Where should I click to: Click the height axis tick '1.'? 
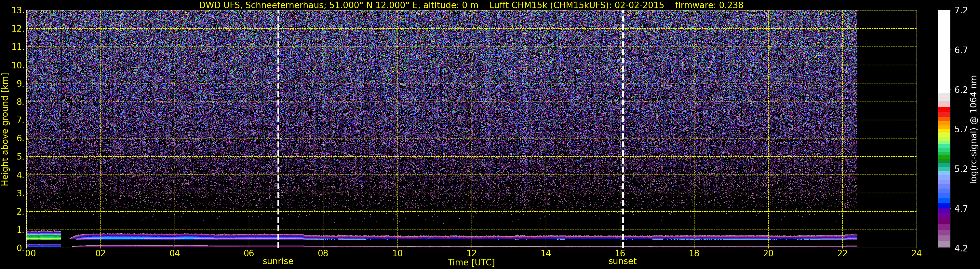point(20,230)
